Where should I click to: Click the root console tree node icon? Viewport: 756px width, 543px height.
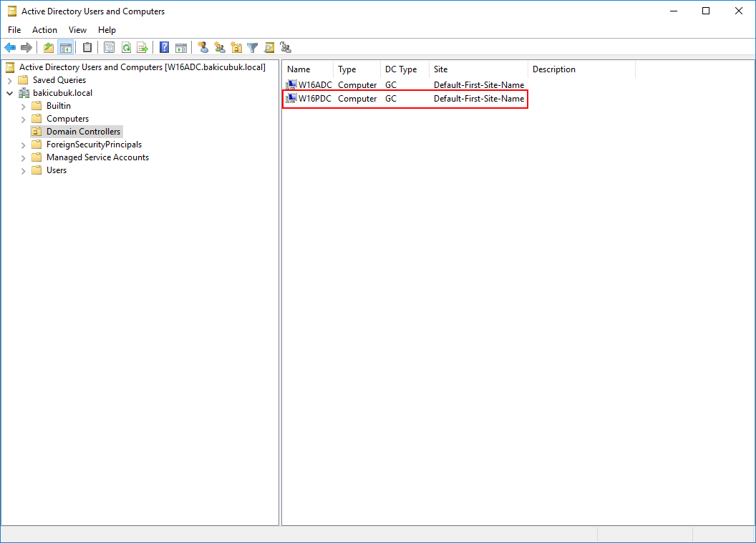[10, 67]
